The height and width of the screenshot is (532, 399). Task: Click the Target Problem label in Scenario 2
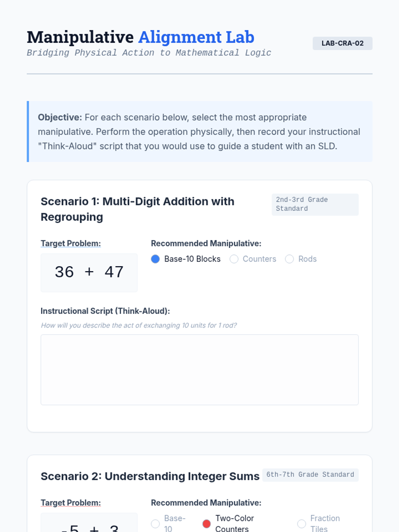(x=70, y=503)
